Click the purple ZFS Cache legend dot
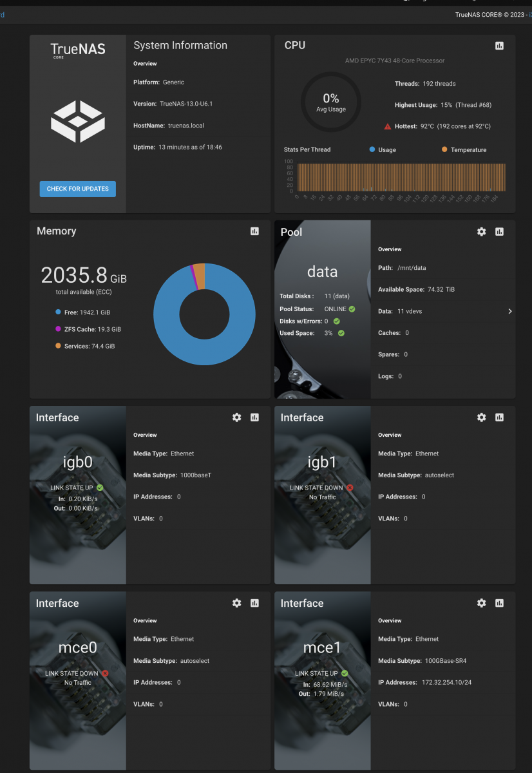Viewport: 532px width, 773px height. coord(58,329)
